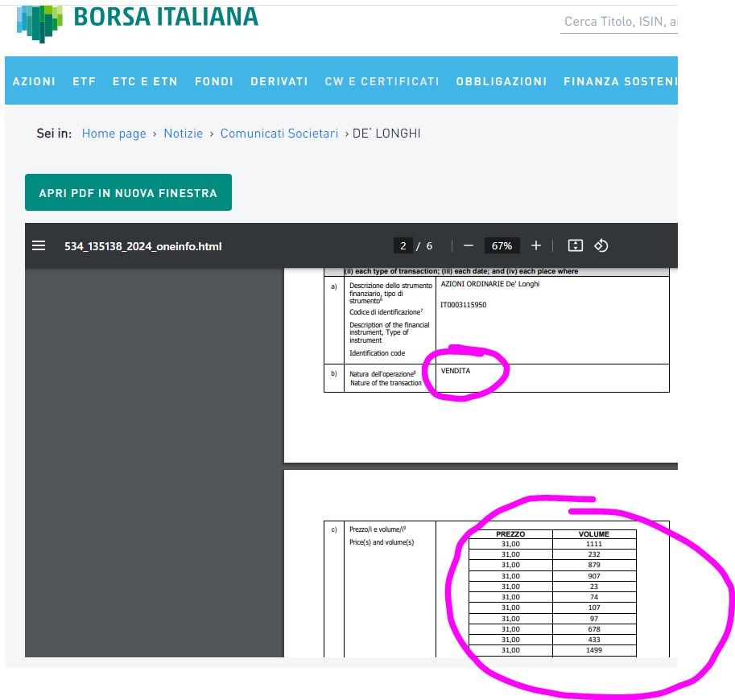Open the FINANZA SOSTENIBILE menu
Image resolution: width=735 pixels, height=700 pixels.
pos(621,81)
